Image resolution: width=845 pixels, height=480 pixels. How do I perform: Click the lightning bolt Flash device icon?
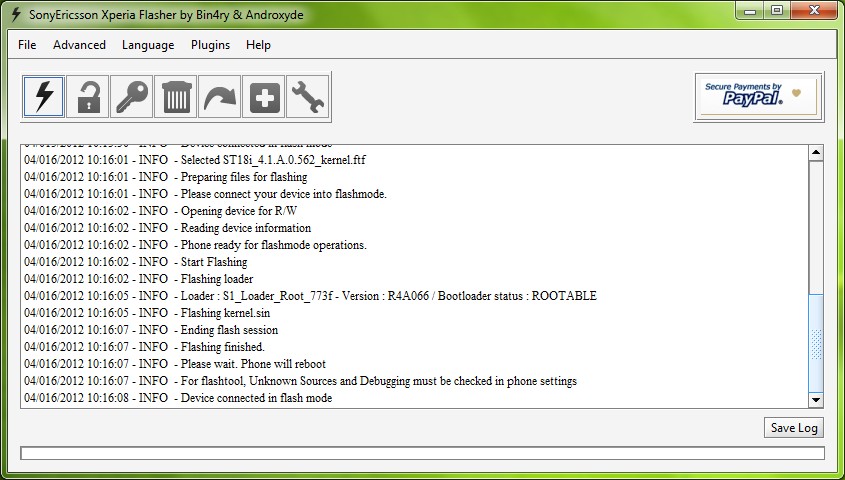coord(44,97)
